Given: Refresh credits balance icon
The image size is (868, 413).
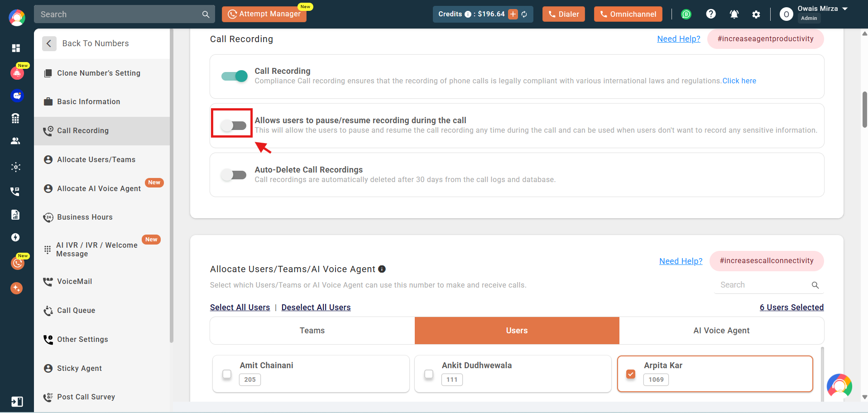Looking at the screenshot, I should (524, 14).
